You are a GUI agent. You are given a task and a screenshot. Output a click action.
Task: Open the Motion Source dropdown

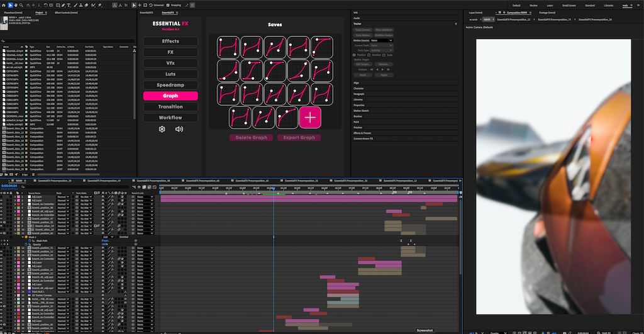tap(382, 40)
